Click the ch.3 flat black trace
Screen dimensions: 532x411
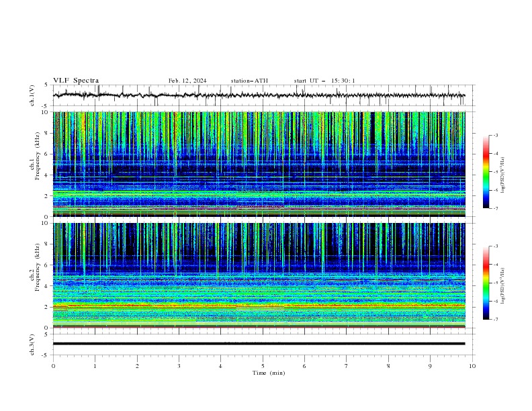pyautogui.click(x=259, y=344)
